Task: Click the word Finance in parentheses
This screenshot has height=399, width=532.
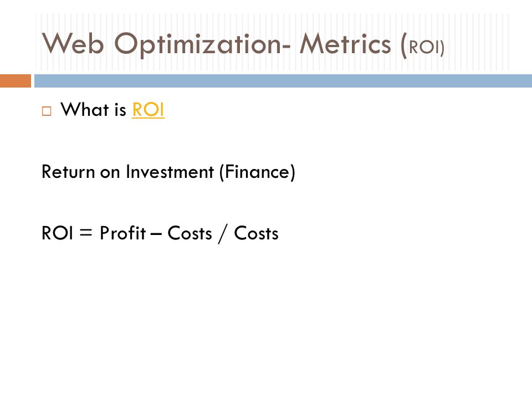Action: point(257,172)
